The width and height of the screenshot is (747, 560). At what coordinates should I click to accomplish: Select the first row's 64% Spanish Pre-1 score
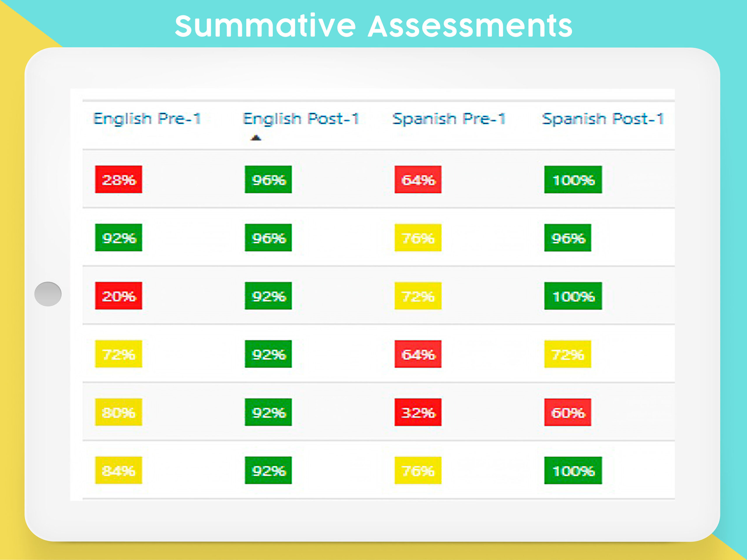pos(418,180)
